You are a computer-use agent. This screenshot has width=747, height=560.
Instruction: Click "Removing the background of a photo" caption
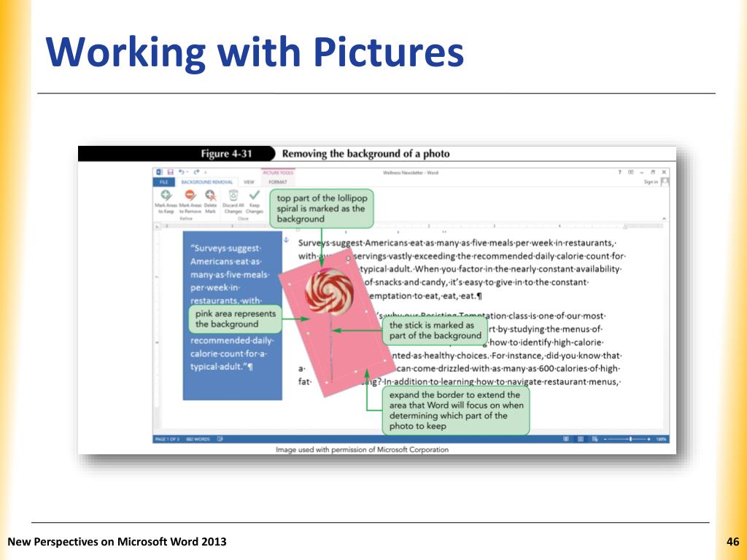click(x=366, y=154)
